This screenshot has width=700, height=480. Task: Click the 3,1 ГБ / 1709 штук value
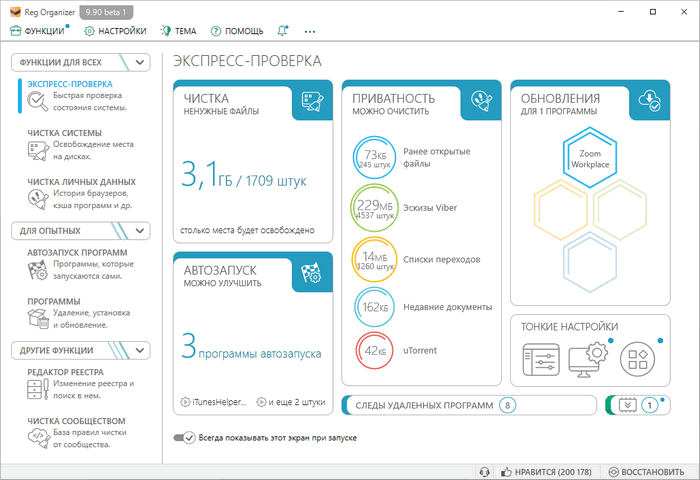[x=244, y=175]
